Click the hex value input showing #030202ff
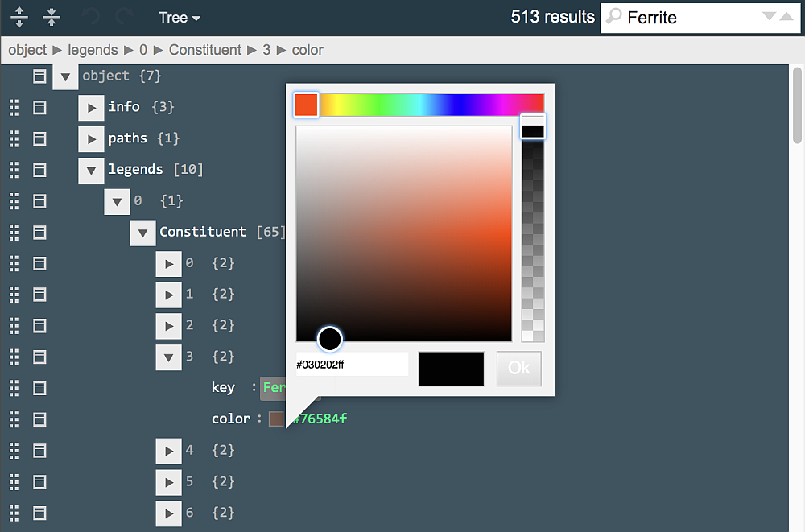Image resolution: width=805 pixels, height=532 pixels. coord(352,364)
